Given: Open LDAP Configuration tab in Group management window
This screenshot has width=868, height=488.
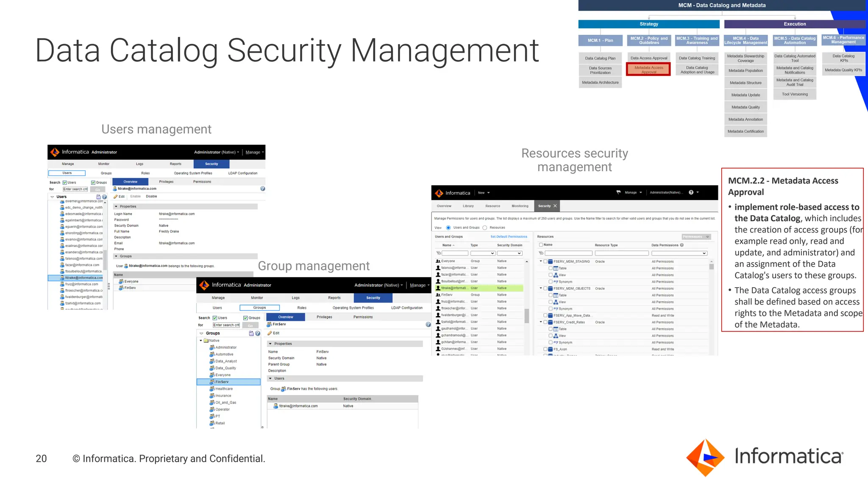Looking at the screenshot, I should pyautogui.click(x=407, y=308).
